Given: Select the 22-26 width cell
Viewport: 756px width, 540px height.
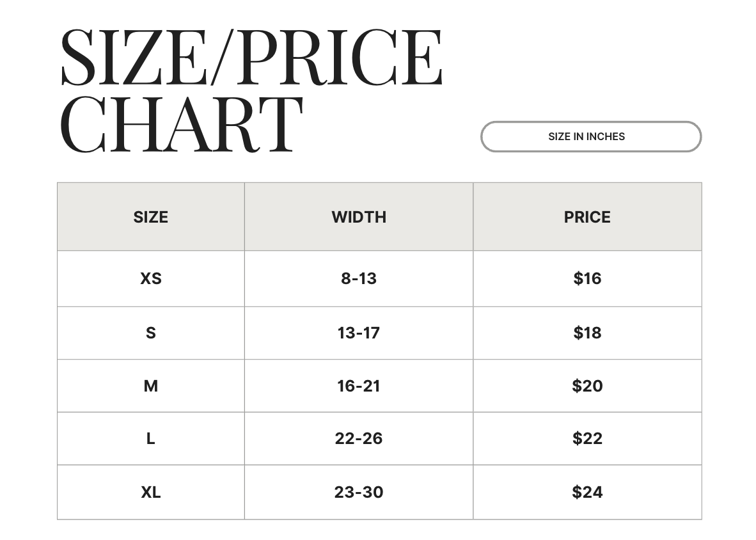Looking at the screenshot, I should 359,438.
